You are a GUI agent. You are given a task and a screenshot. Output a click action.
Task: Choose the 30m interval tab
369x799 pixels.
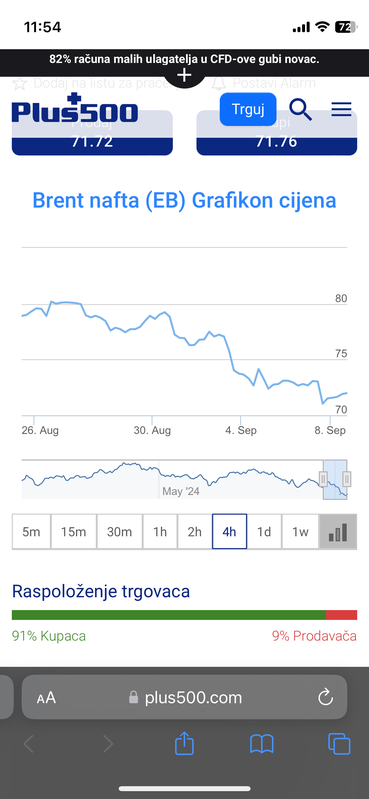[120, 531]
